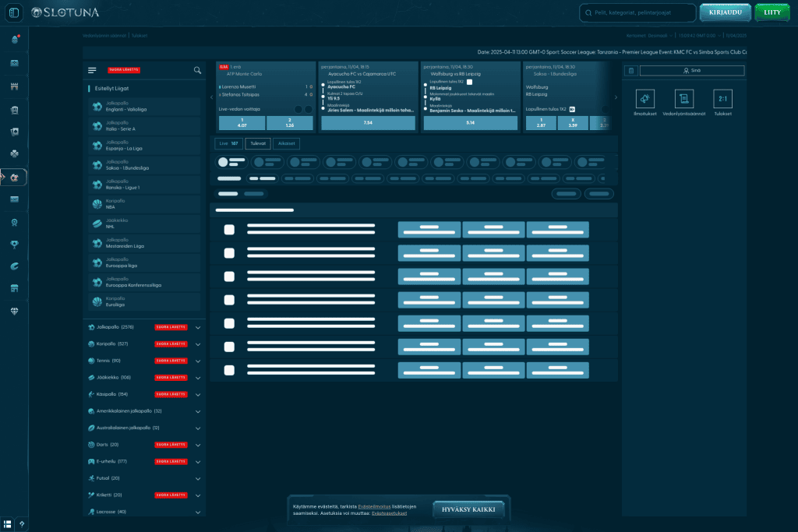Open the Tulokset 2:1 score icon

(722, 99)
